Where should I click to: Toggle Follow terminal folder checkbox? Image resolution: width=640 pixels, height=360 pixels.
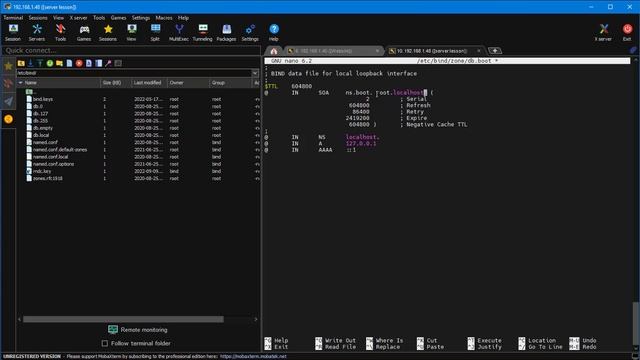[105, 343]
